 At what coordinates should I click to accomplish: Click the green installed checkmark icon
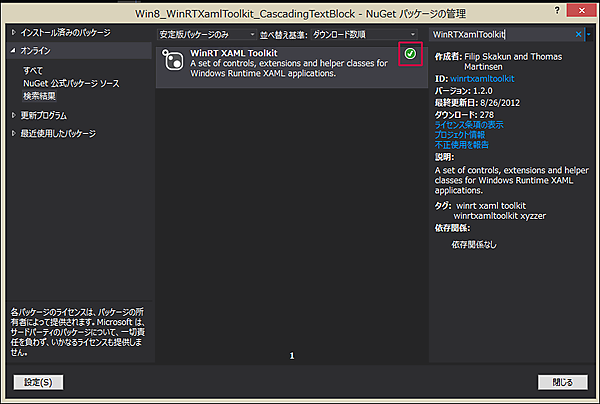410,54
